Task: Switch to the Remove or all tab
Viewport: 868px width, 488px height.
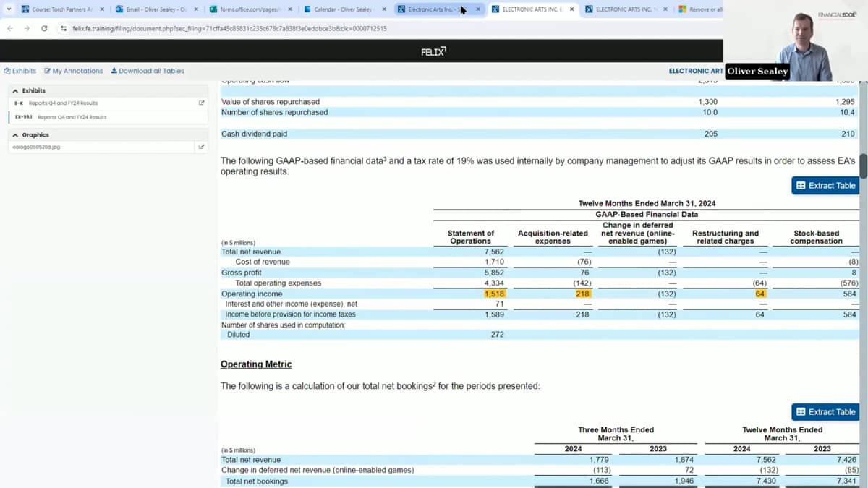Action: coord(698,9)
